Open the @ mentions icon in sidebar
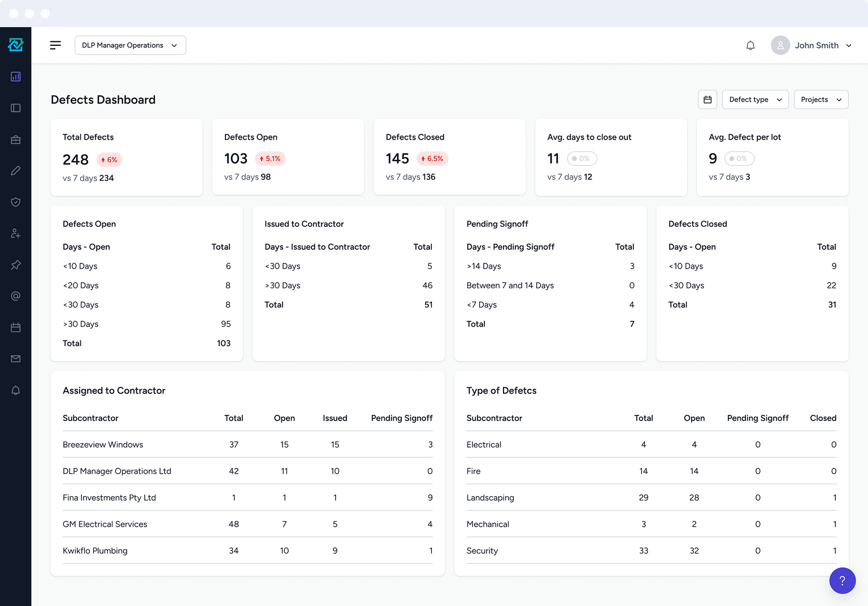 point(15,296)
